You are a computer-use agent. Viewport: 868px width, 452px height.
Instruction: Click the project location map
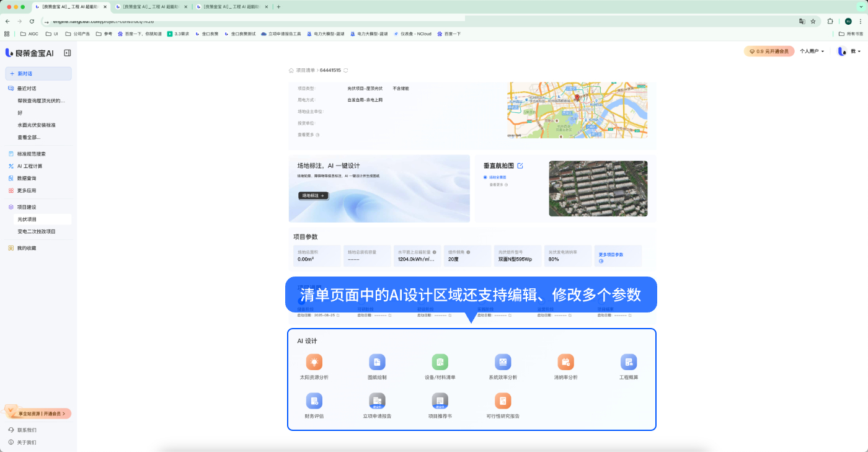coord(577,110)
